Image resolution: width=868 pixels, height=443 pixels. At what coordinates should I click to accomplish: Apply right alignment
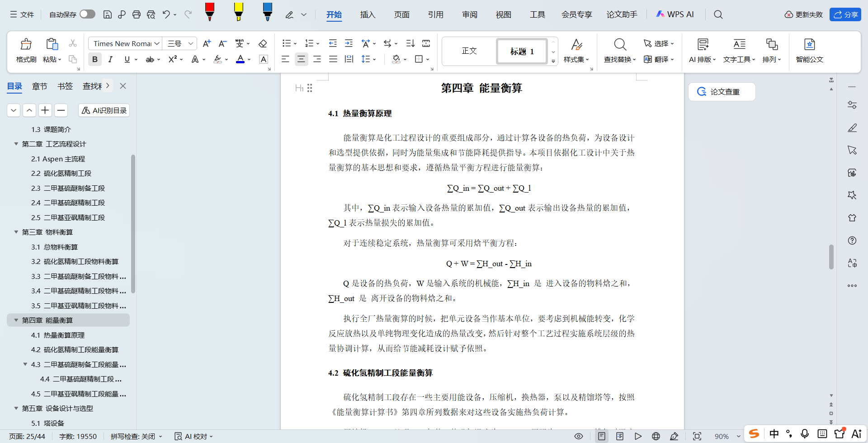[x=317, y=59]
